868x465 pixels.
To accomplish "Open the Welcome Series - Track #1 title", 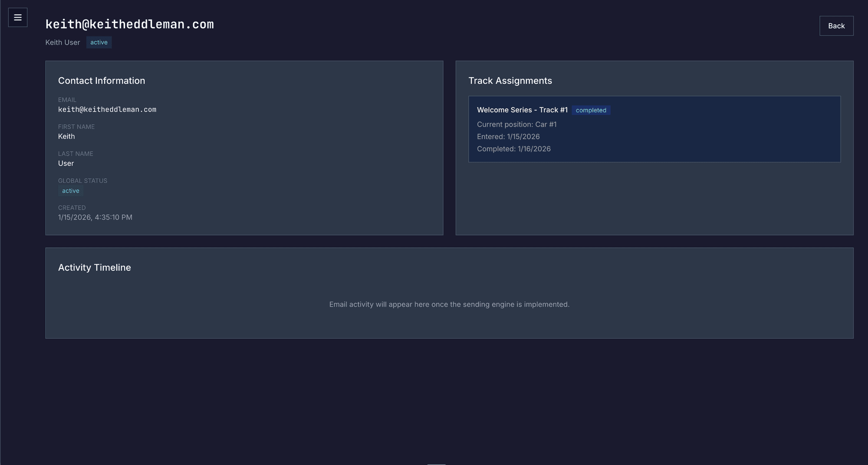I will tap(522, 110).
